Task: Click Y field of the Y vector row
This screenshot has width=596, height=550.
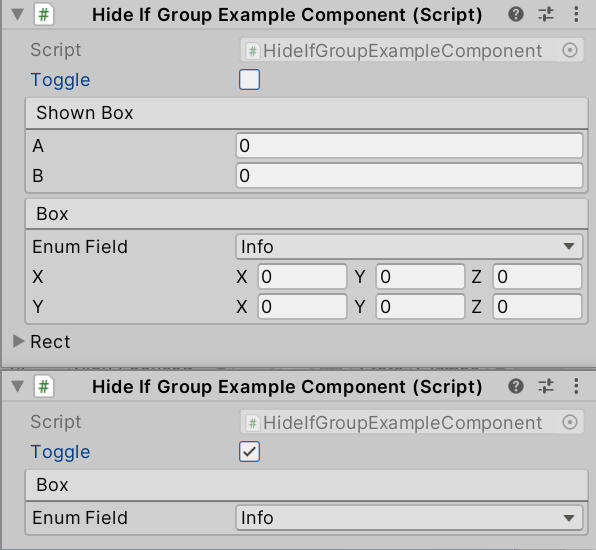Action: [420, 306]
